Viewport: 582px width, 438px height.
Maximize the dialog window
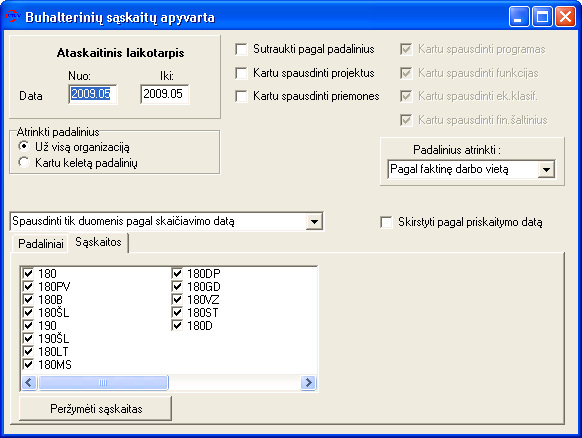click(x=542, y=17)
